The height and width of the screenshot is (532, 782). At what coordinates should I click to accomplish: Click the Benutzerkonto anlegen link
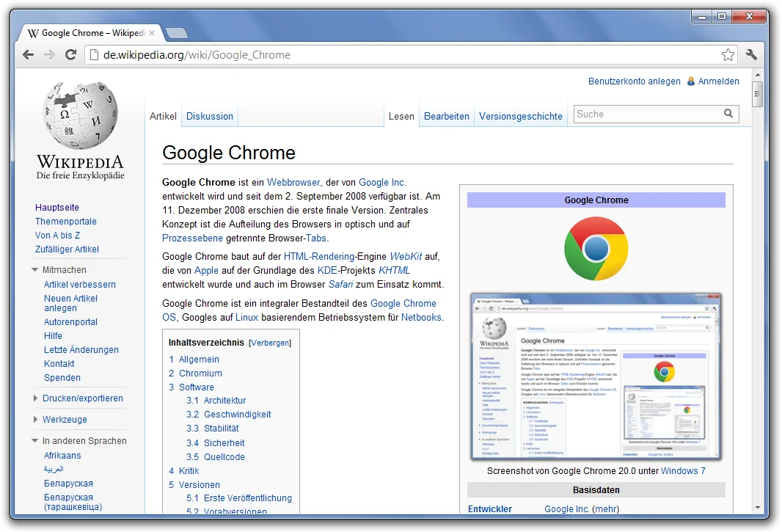634,81
